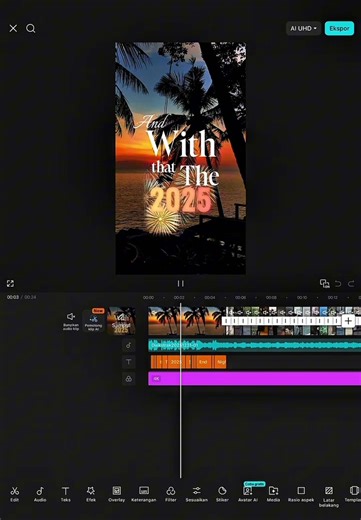
Task: Tap the music note audio track icon
Action: click(x=129, y=345)
